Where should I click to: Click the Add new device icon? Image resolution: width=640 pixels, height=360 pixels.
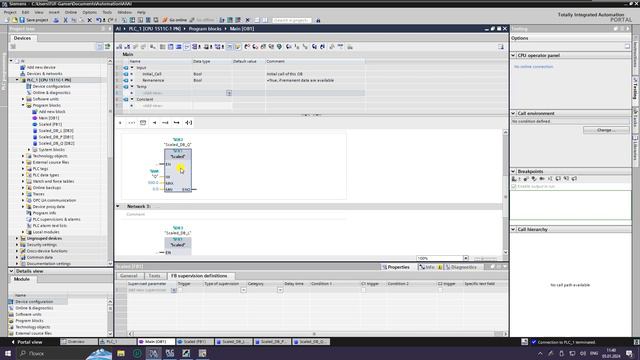pos(23,67)
